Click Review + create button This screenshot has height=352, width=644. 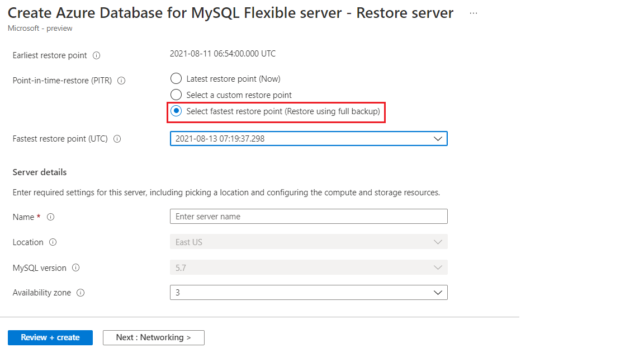coord(50,337)
